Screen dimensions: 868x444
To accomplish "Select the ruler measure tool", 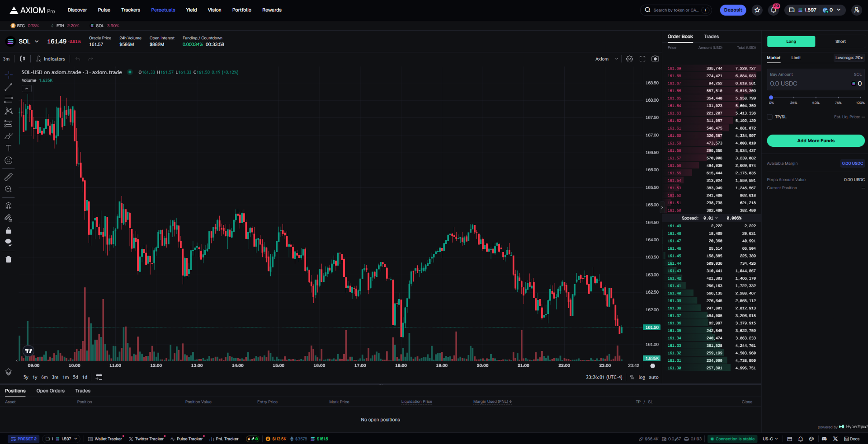I will pyautogui.click(x=8, y=177).
